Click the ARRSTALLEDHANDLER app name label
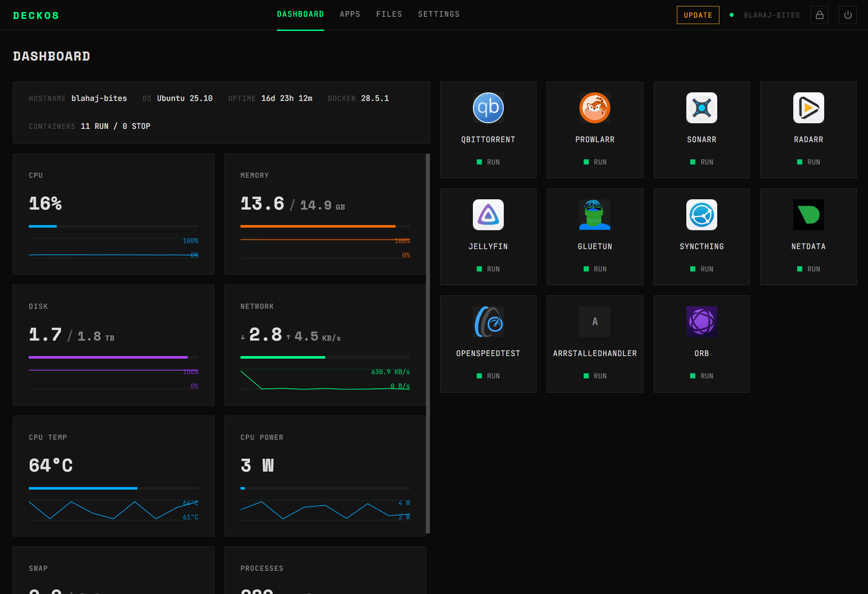The width and height of the screenshot is (868, 594). 595,353
